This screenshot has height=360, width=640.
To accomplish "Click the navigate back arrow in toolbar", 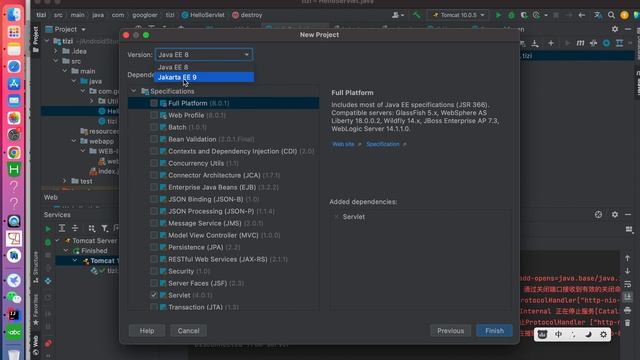I will pyautogui.click(x=582, y=15).
